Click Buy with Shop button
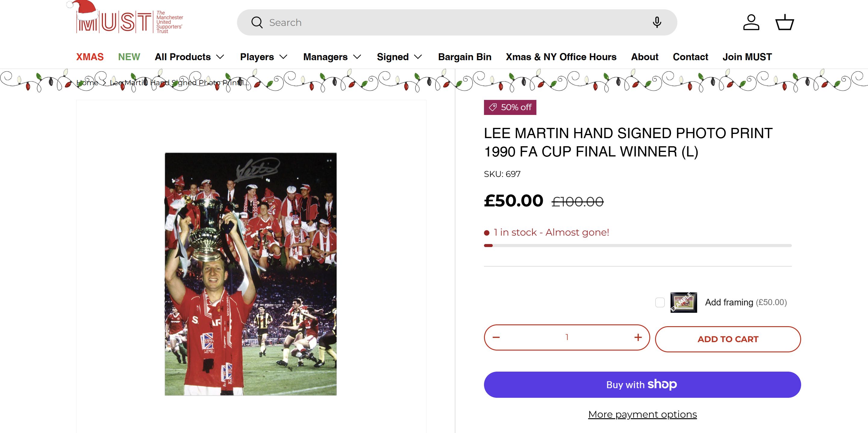Image resolution: width=868 pixels, height=433 pixels. click(x=642, y=385)
